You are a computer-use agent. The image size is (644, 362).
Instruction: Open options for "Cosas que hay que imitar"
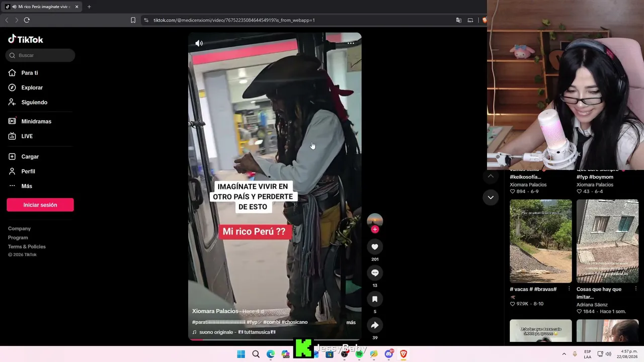tap(635, 289)
